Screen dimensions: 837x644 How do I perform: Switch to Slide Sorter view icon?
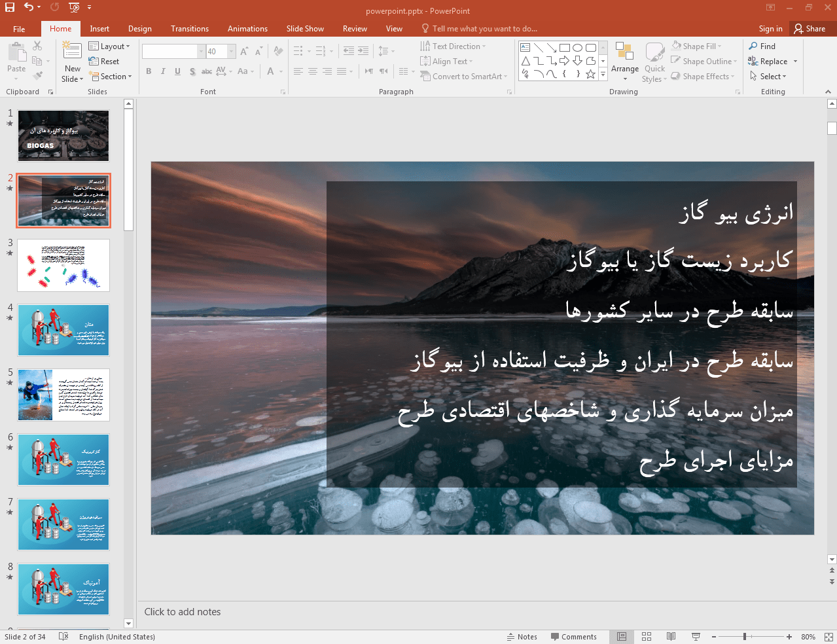[647, 637]
